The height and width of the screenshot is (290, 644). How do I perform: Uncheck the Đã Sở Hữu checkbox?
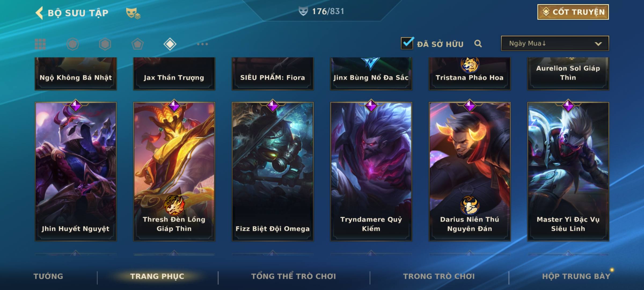407,43
